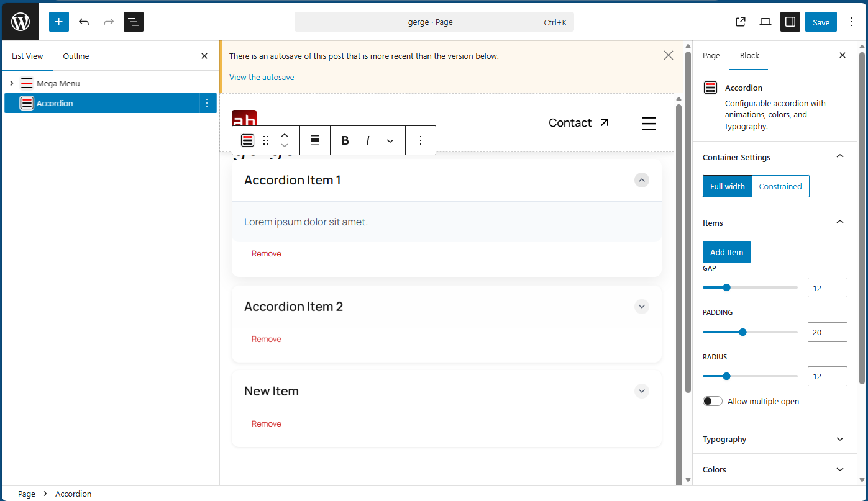Toggle the document overview list icon
868x501 pixels.
[x=134, y=22]
